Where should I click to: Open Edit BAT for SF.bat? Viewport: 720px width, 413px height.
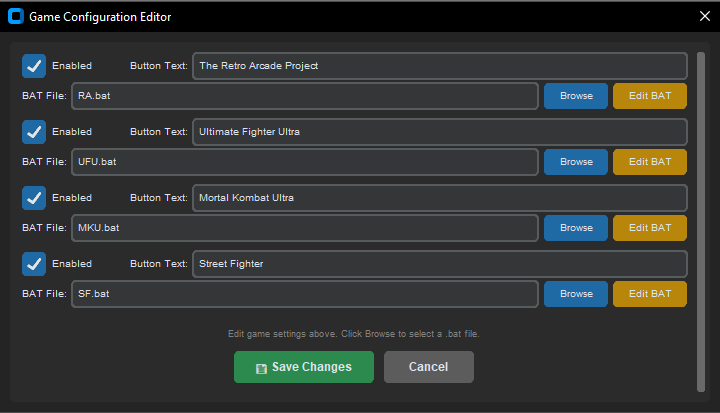[x=650, y=294]
